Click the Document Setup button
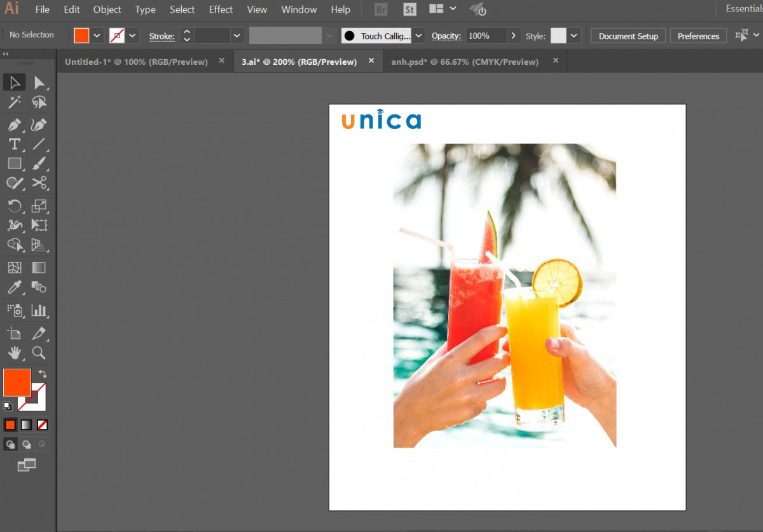 pyautogui.click(x=628, y=36)
